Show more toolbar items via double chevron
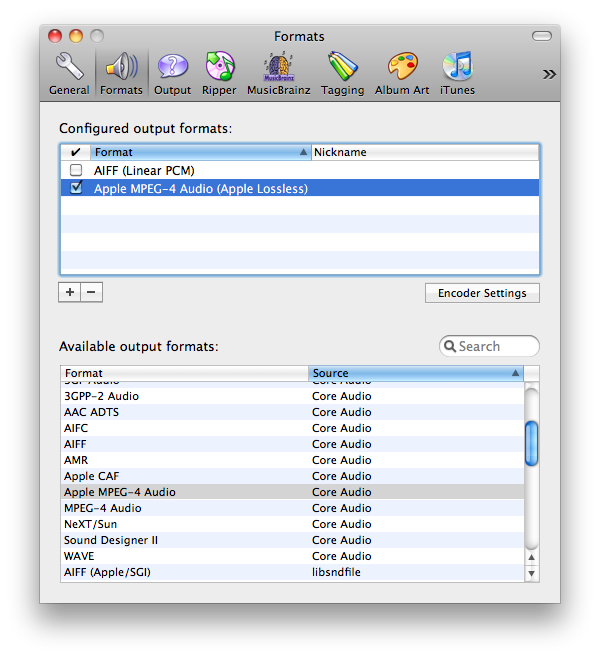 coord(549,74)
